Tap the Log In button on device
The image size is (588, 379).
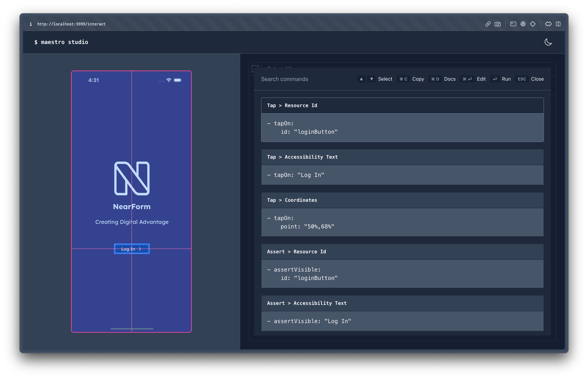(132, 249)
